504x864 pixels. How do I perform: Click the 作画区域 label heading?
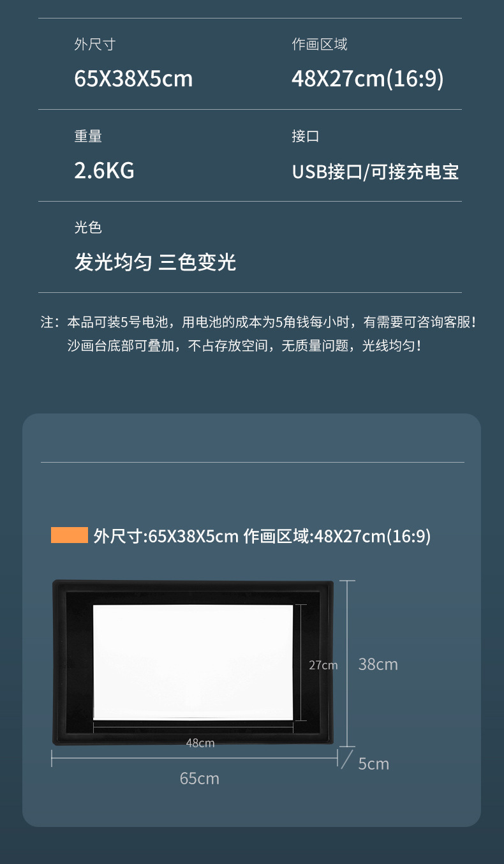point(320,45)
